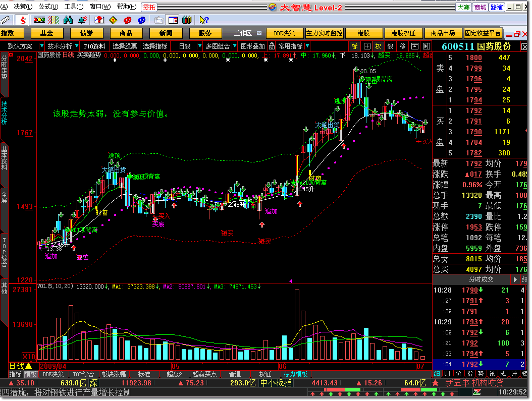Click the red question mark chart icon
This screenshot has width=532, height=401.
(99, 20)
